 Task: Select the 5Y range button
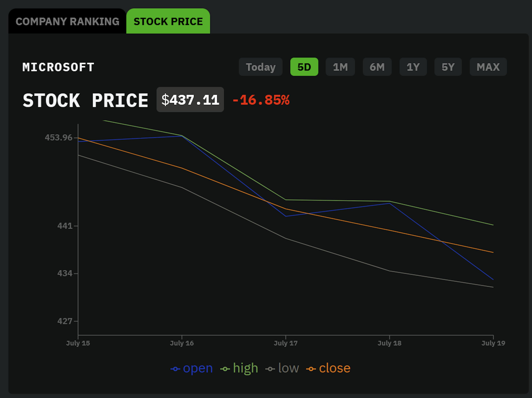click(448, 67)
